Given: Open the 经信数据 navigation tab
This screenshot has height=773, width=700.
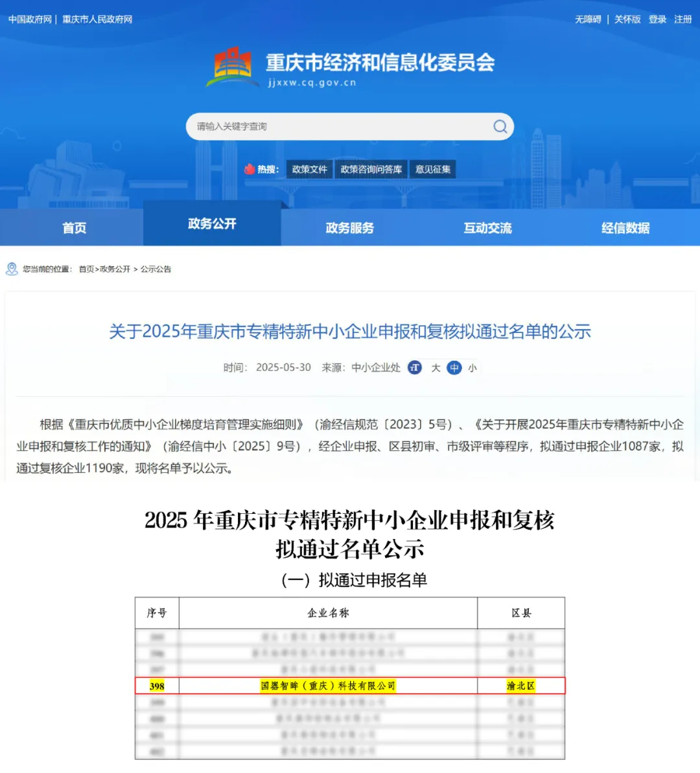Looking at the screenshot, I should [x=625, y=228].
